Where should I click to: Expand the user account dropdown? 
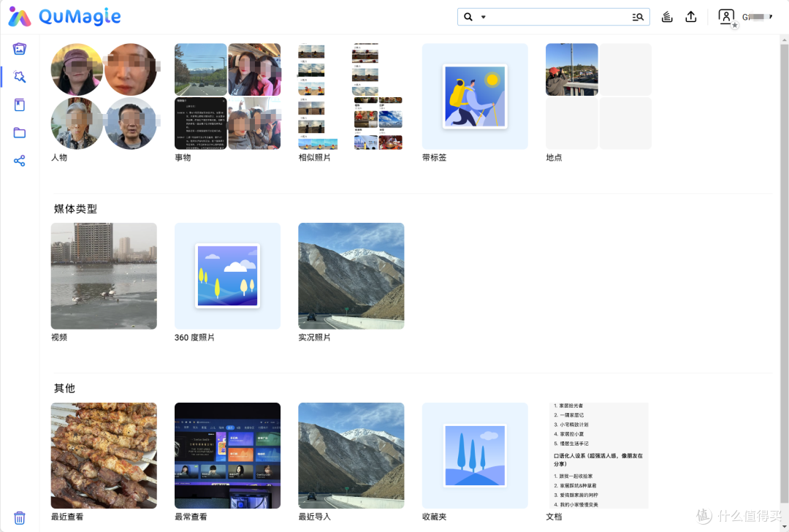758,17
